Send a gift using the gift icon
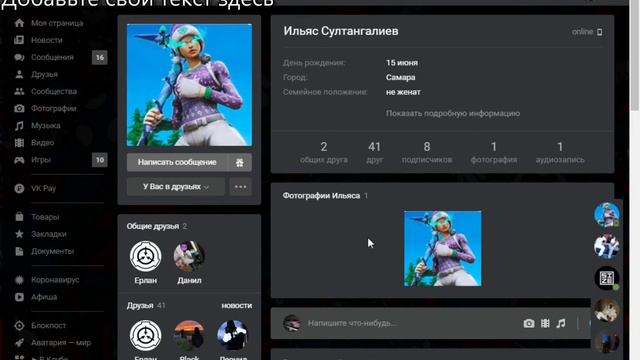The image size is (640, 360). [x=240, y=162]
